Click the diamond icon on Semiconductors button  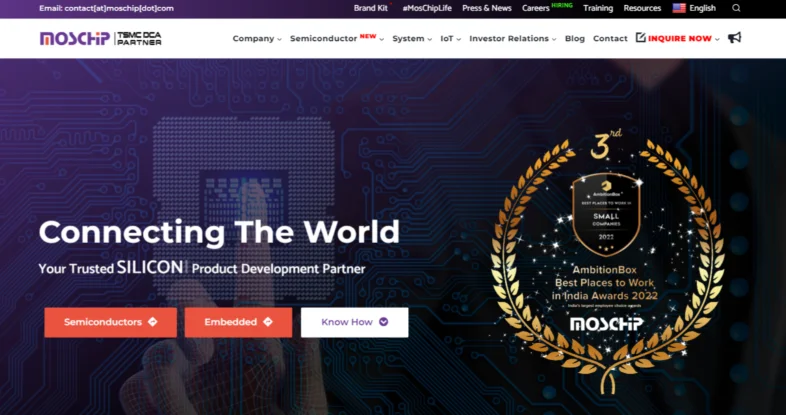tap(152, 322)
